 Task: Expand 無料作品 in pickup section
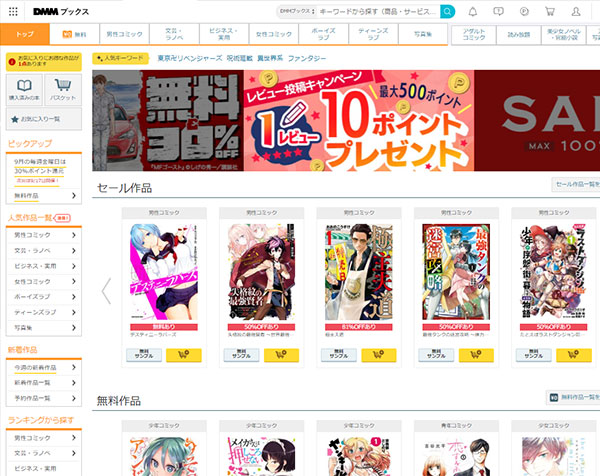click(44, 196)
